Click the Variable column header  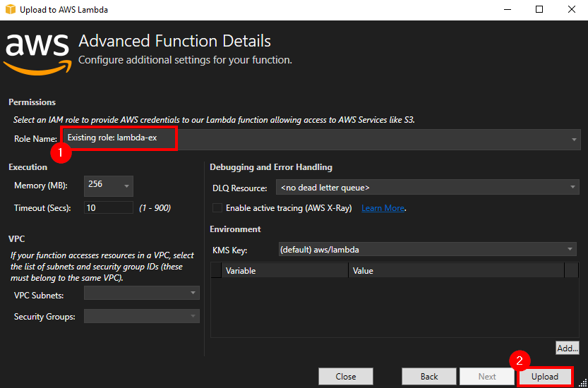285,270
